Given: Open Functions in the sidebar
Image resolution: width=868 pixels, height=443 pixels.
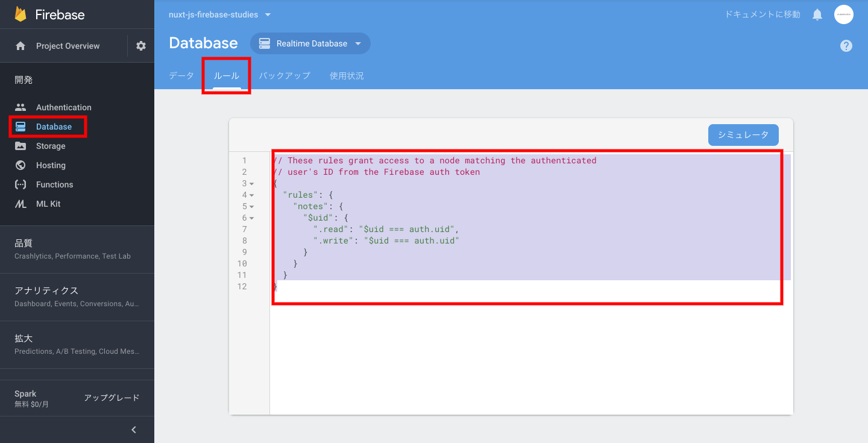Looking at the screenshot, I should (54, 184).
